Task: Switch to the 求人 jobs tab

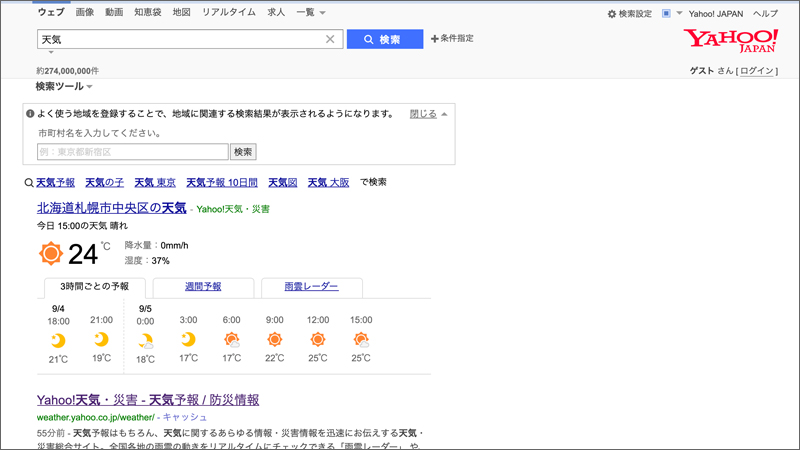Action: click(276, 12)
